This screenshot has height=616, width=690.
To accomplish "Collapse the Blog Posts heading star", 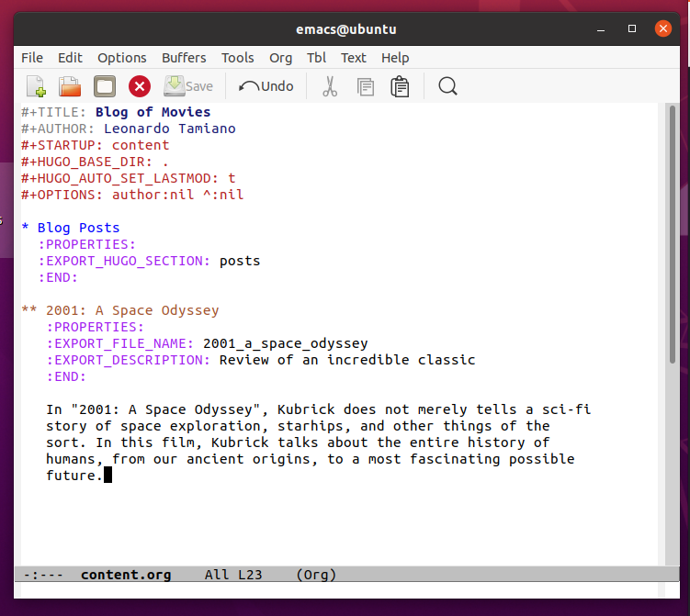I will pos(25,228).
